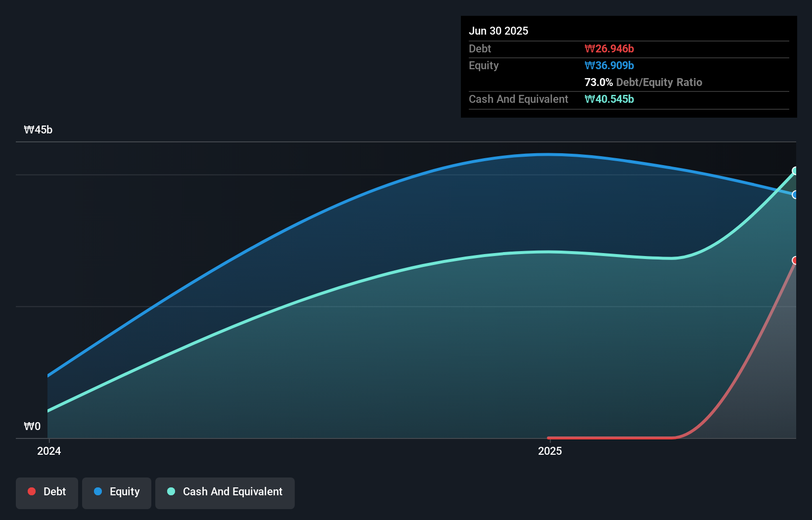This screenshot has height=520, width=812.
Task: Click the ₩45b gridline label
Action: pyautogui.click(x=38, y=130)
